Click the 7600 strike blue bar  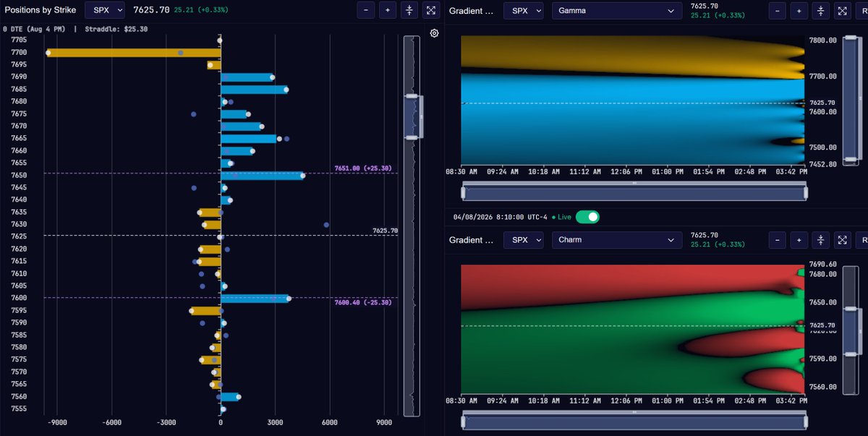click(255, 298)
